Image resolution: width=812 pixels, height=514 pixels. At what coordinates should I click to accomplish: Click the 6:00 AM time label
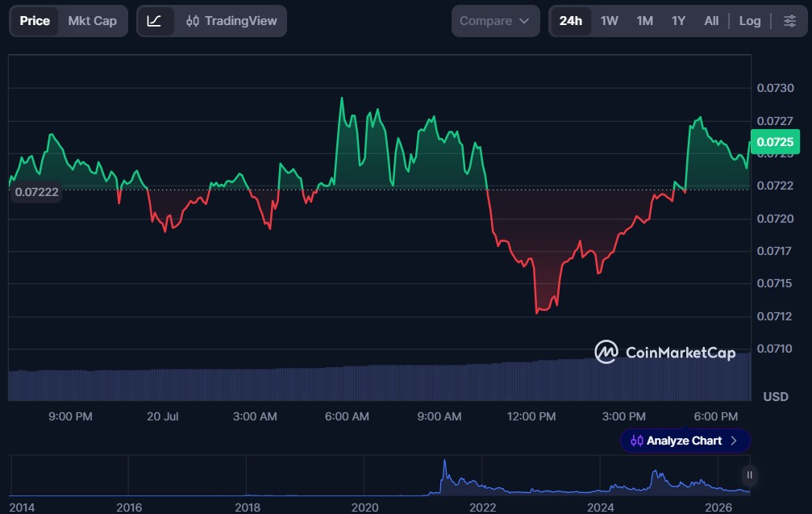coord(347,416)
